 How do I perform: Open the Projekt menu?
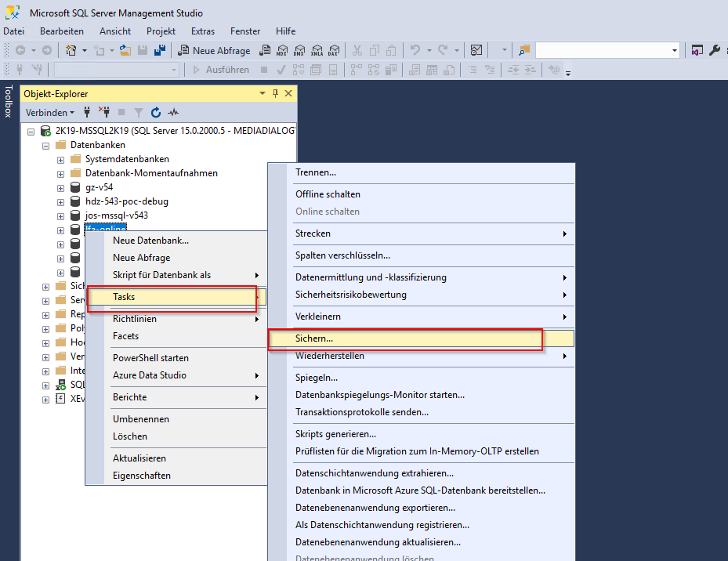tap(161, 31)
